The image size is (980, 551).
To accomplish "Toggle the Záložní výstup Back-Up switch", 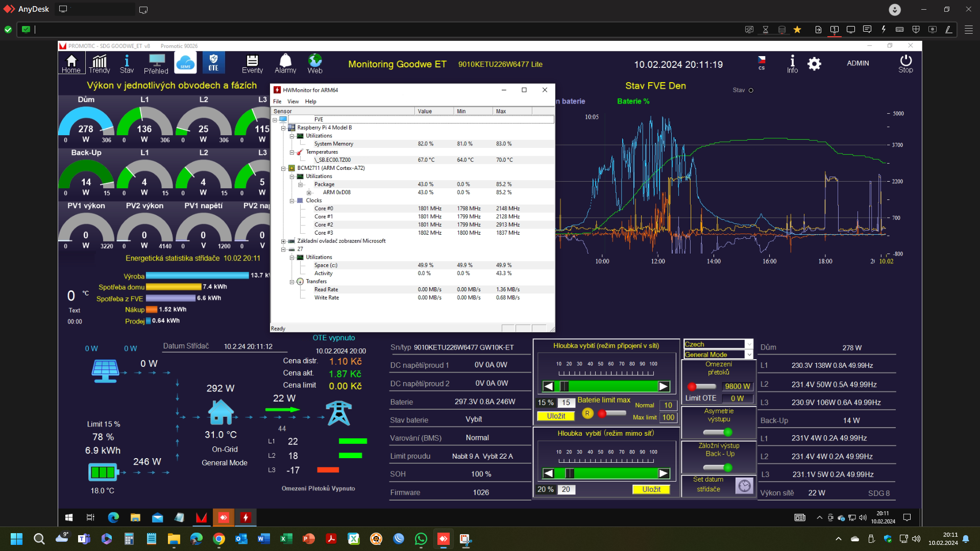I will 718,467.
